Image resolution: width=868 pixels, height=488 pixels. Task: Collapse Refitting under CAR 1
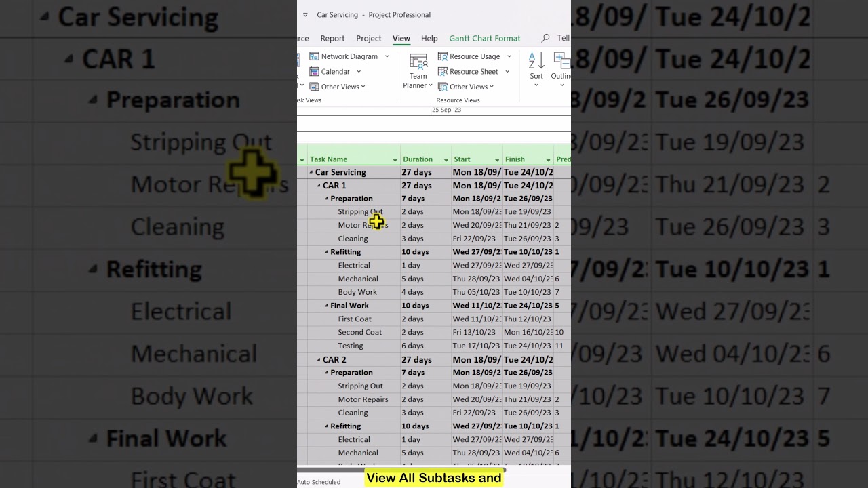[326, 252]
